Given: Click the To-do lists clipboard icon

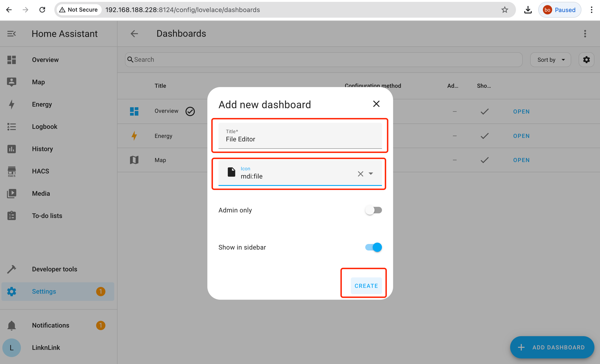Looking at the screenshot, I should tap(11, 216).
